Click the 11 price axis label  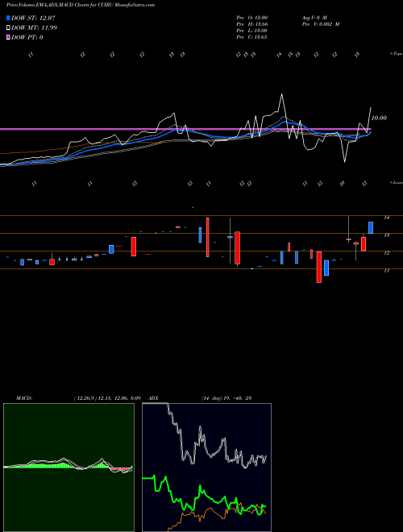(386, 271)
